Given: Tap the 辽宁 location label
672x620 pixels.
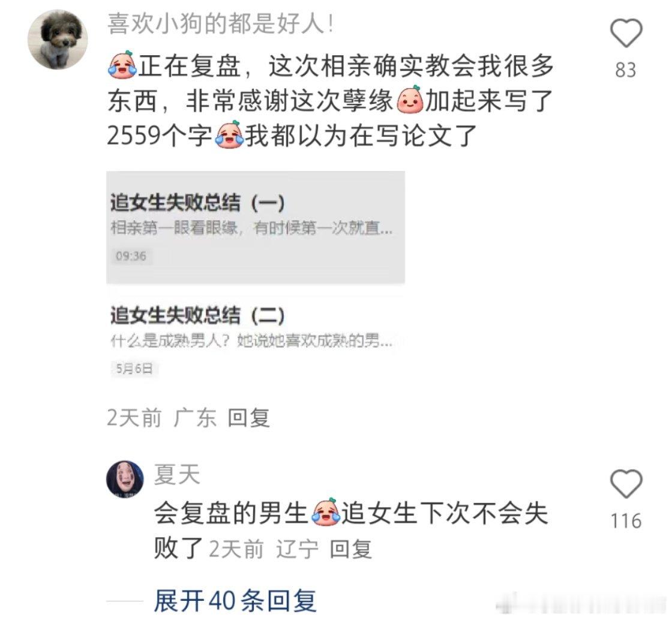Looking at the screenshot, I should [x=298, y=549].
